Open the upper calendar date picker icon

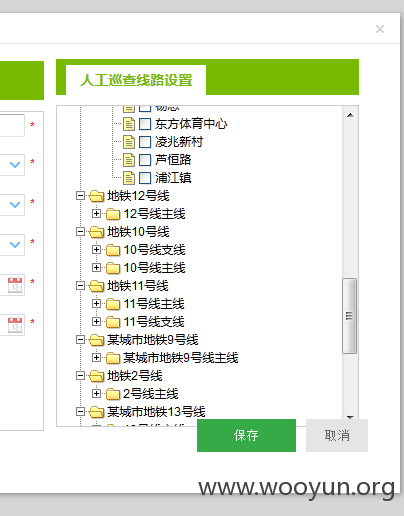[15, 285]
